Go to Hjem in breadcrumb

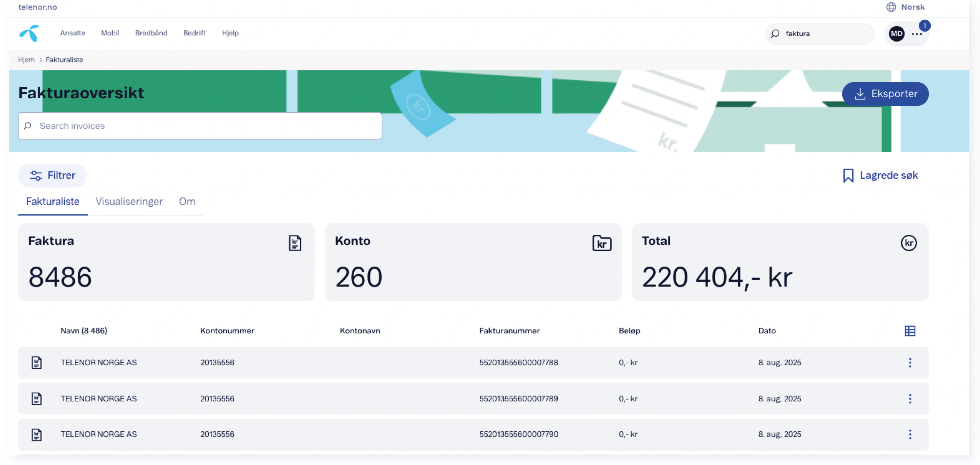(x=26, y=60)
